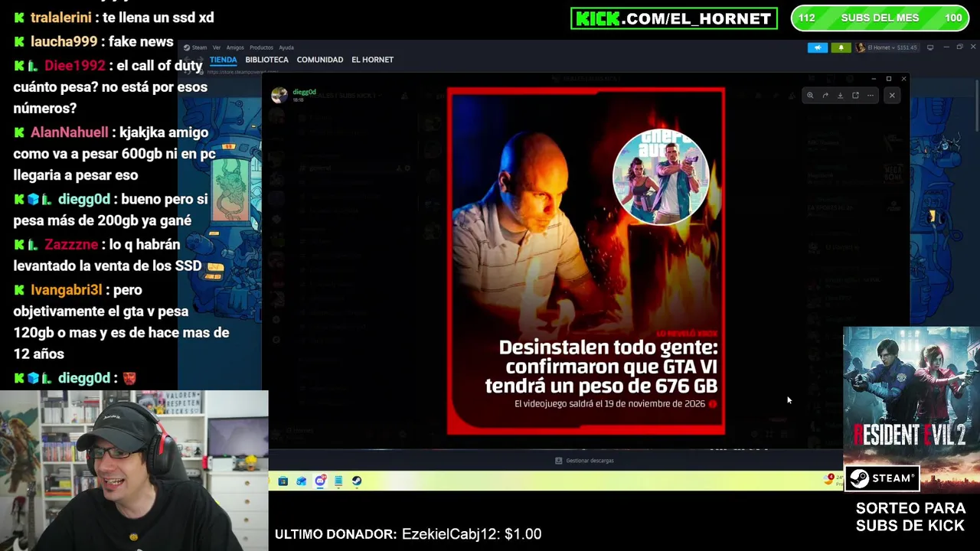
Task: Open Steam notifications green bell icon
Action: (x=841, y=47)
